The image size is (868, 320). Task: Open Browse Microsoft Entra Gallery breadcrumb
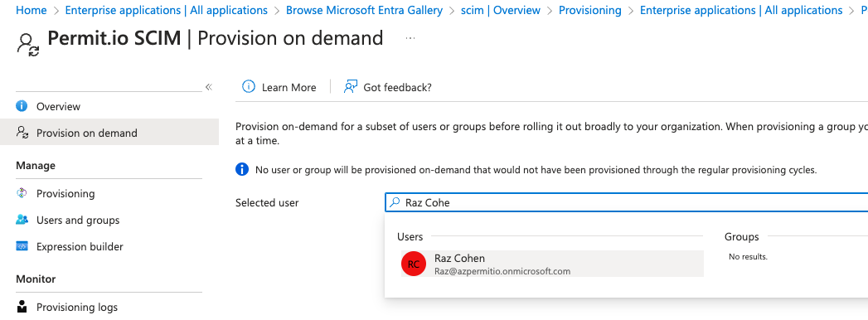point(364,10)
